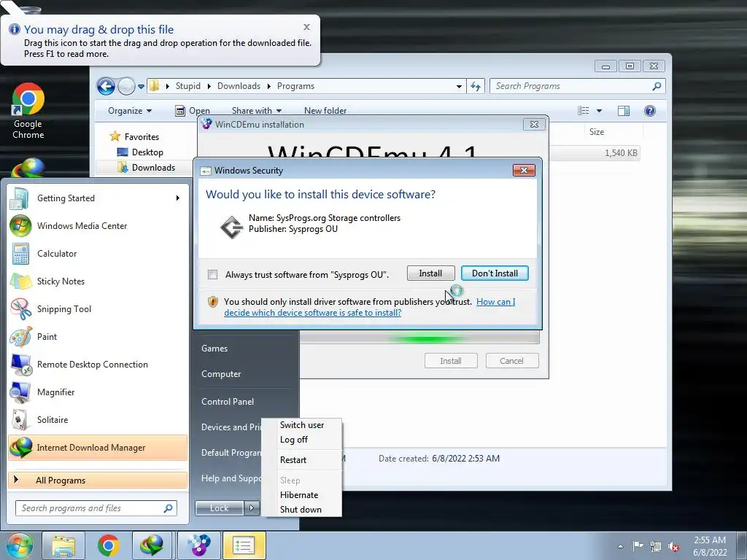
Task: Click the arrow next to Lock button
Action: (x=252, y=508)
